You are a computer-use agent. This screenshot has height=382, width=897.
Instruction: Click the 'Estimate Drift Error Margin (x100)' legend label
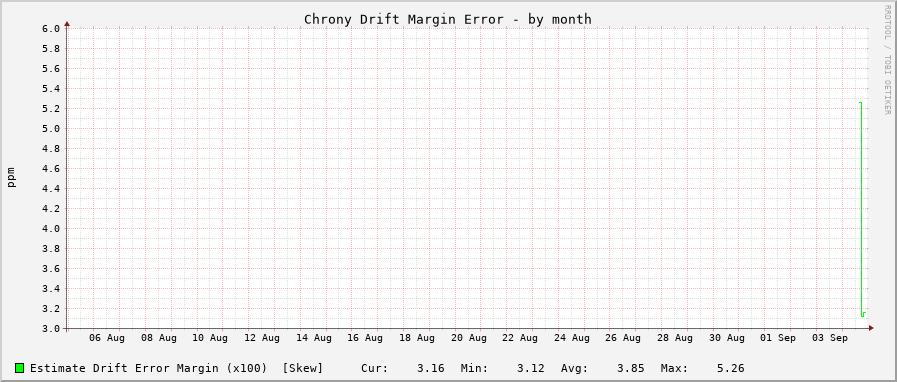point(148,368)
